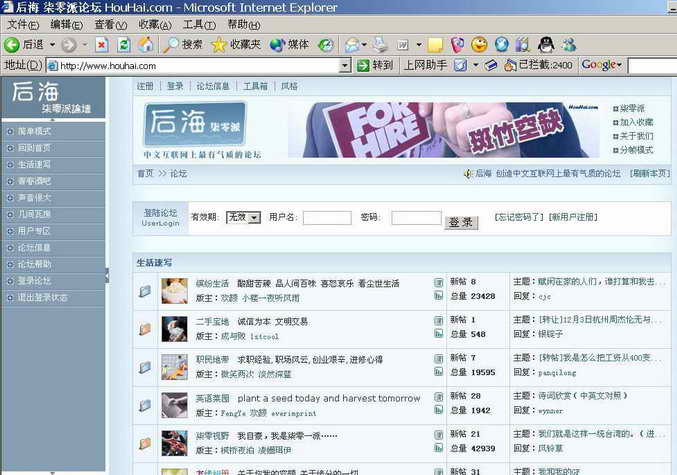Click in the 用户名 username field
This screenshot has height=475, width=677.
326,218
